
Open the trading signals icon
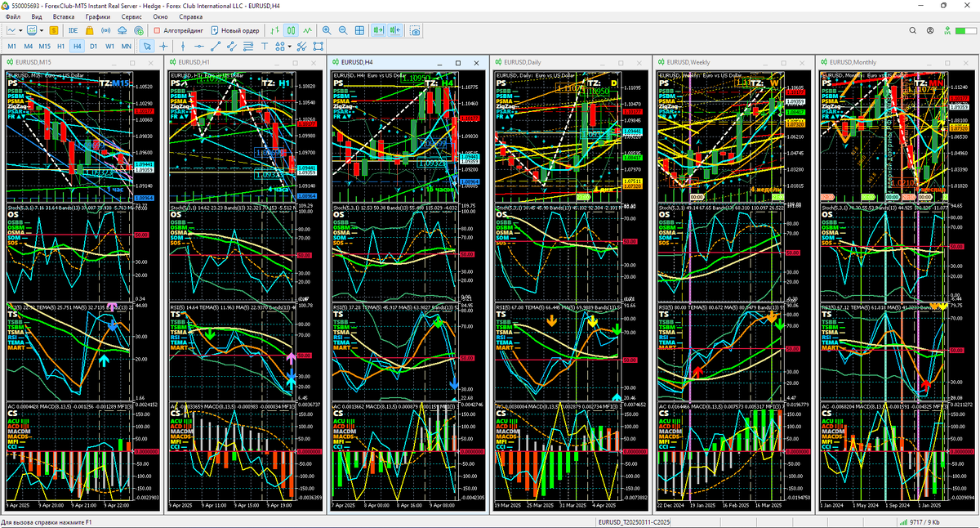coord(105,30)
